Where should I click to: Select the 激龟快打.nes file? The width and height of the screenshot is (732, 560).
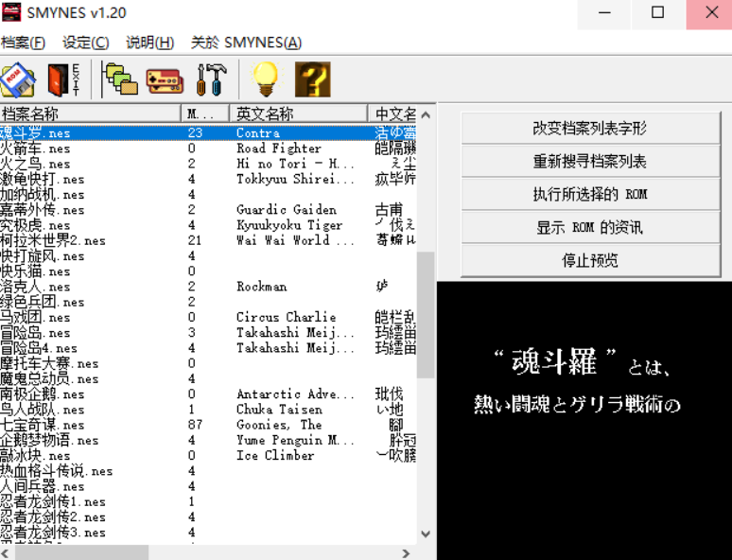pos(43,179)
